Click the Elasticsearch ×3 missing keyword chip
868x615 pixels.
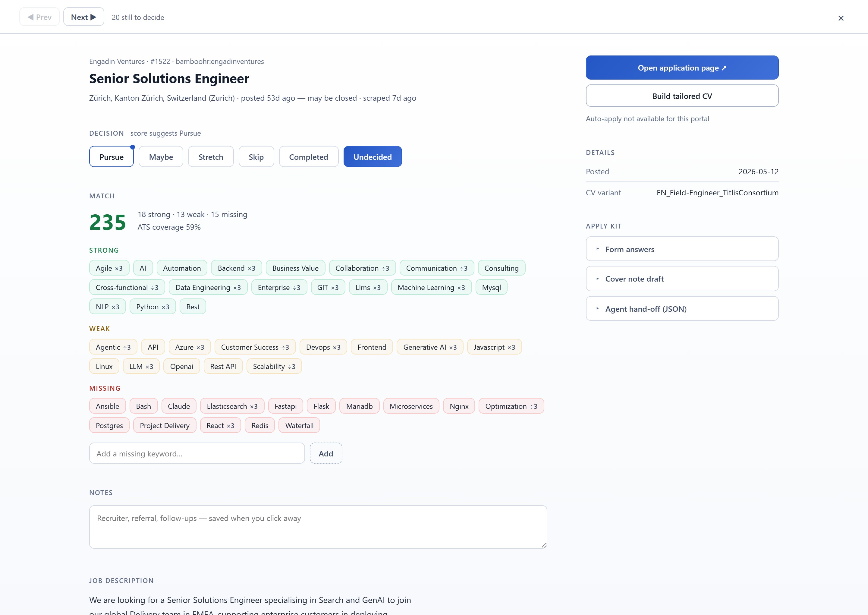click(x=232, y=406)
